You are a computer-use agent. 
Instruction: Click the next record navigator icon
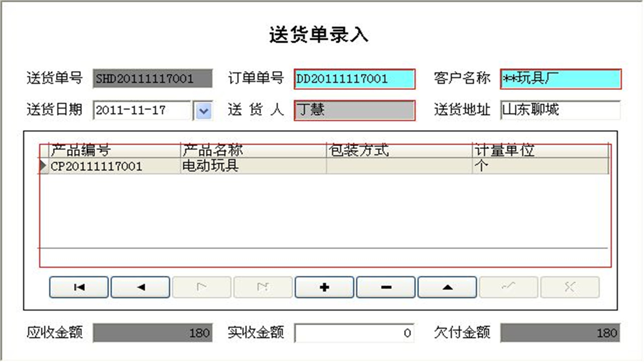pos(201,287)
